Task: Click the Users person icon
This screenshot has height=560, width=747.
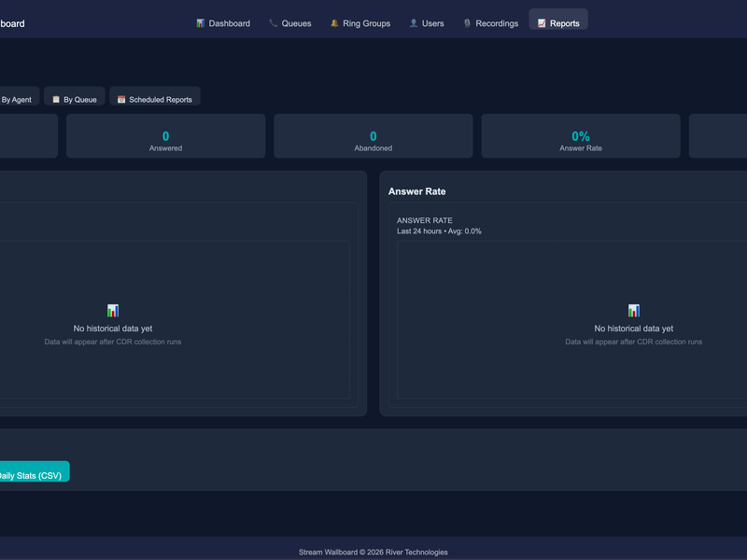Action: [413, 23]
